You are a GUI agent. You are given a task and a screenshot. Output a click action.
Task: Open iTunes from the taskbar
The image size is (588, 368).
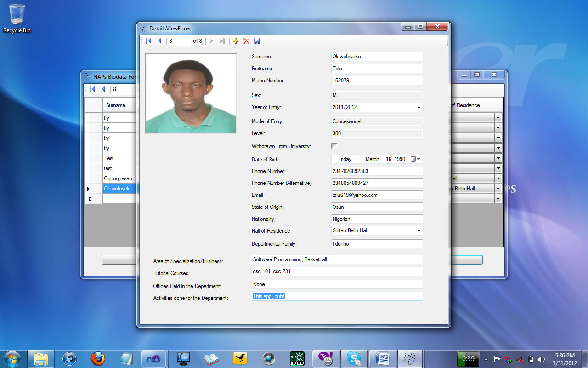pyautogui.click(x=69, y=359)
